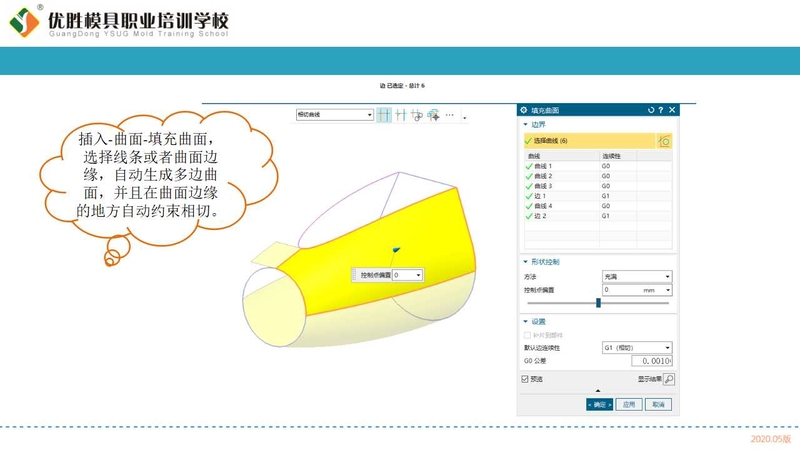Click the 应用 Apply button
800x450 pixels.
point(629,405)
